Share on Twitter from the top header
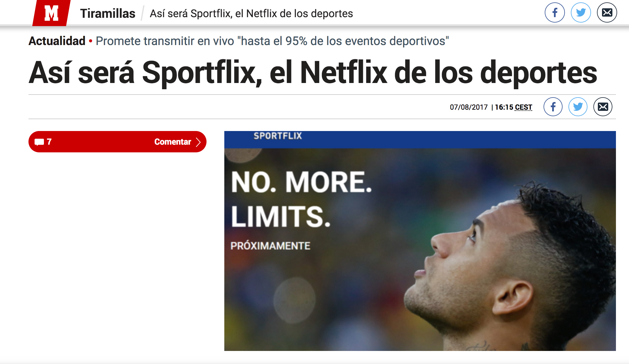 pyautogui.click(x=581, y=12)
